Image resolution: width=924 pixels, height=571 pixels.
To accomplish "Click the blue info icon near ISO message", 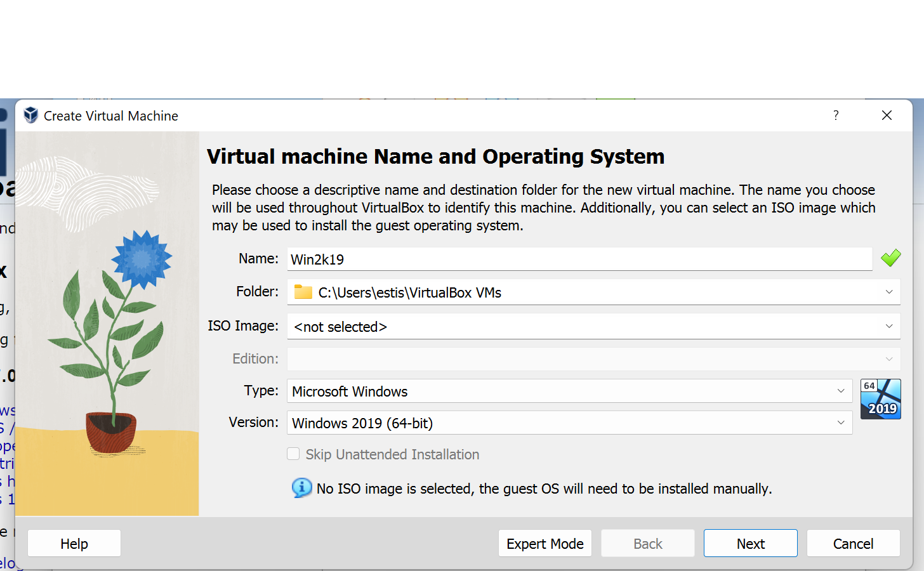I will click(x=301, y=488).
